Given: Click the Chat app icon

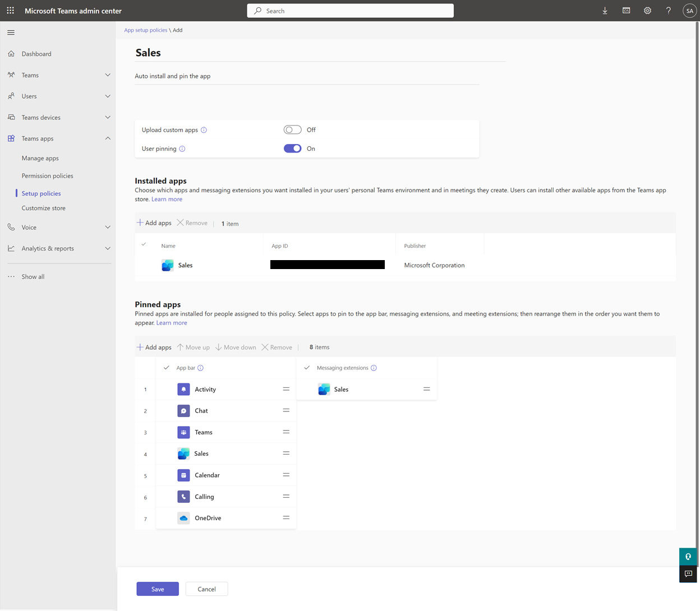Looking at the screenshot, I should click(x=183, y=411).
